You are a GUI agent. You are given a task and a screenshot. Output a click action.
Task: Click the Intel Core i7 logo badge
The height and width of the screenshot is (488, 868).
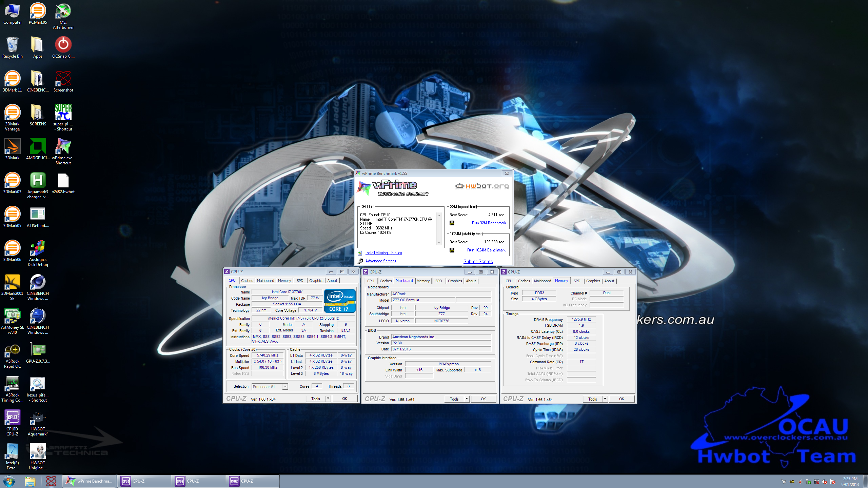340,301
